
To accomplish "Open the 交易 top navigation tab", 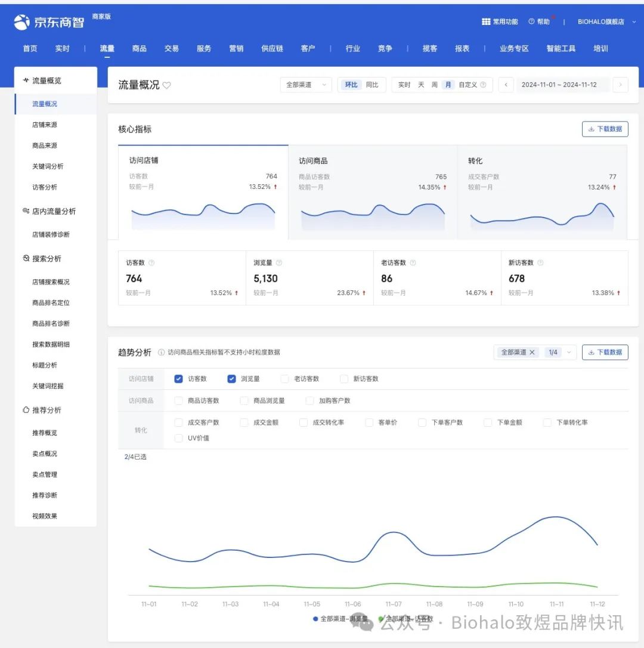I will coord(172,49).
